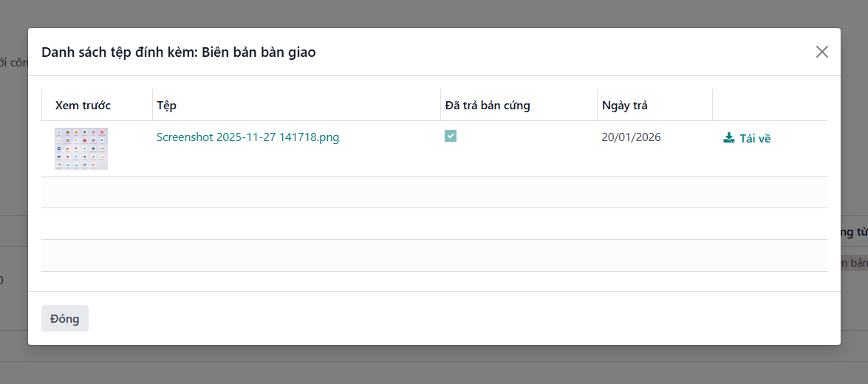The width and height of the screenshot is (868, 384).
Task: Open the Screenshot 2025-11-27 141718.png preview thumbnail
Action: (81, 148)
